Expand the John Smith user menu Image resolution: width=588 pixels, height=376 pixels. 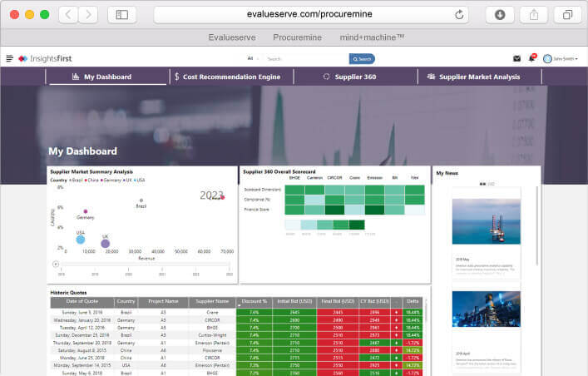click(x=566, y=59)
